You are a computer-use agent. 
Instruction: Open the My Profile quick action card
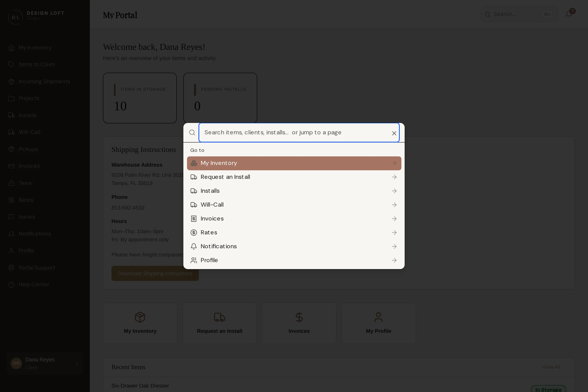(x=379, y=323)
